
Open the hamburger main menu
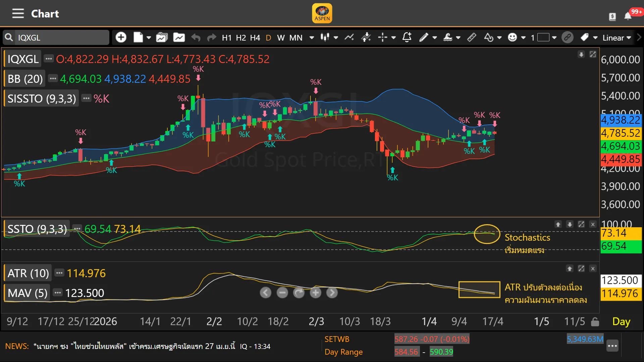pyautogui.click(x=18, y=13)
